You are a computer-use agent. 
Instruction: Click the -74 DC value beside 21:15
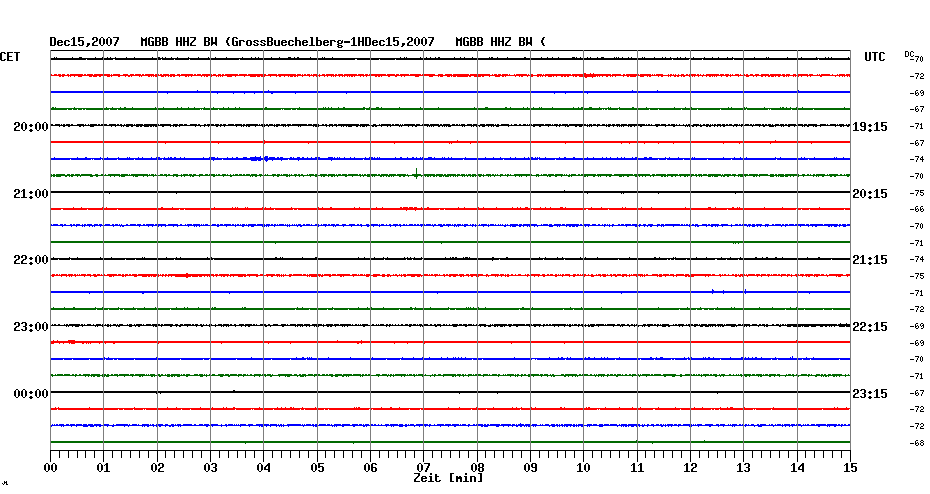pyautogui.click(x=917, y=259)
